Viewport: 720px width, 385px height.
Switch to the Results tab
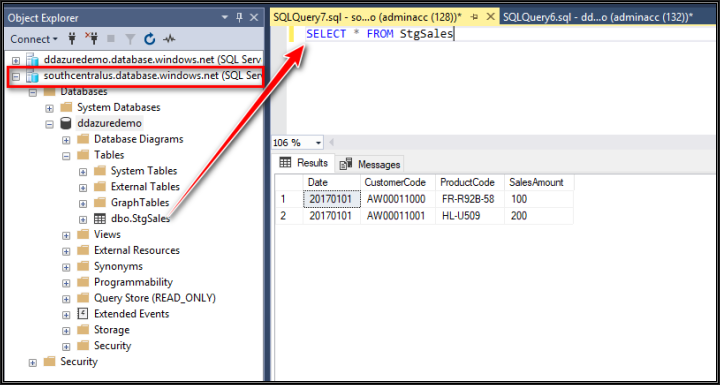click(304, 163)
